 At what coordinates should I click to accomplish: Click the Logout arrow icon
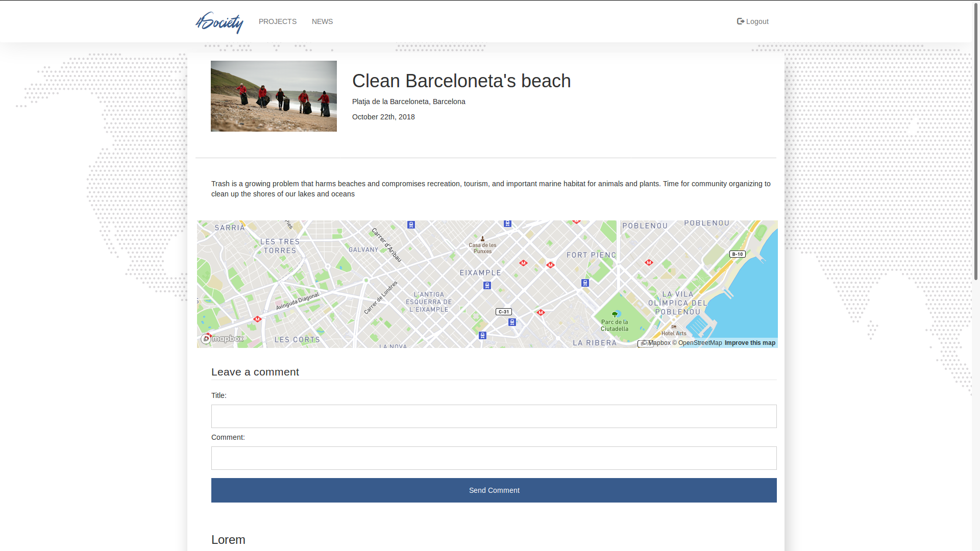(x=740, y=21)
